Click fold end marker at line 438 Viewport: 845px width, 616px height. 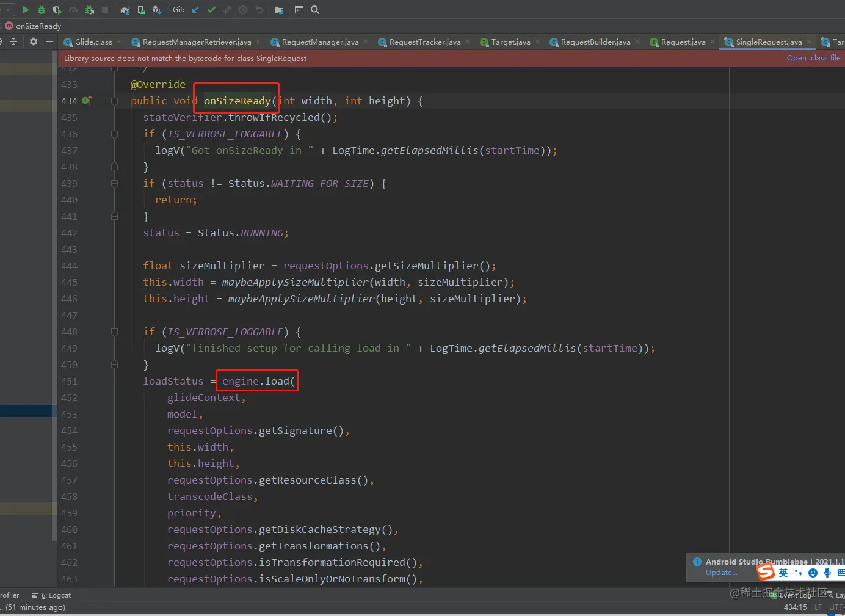(x=114, y=167)
